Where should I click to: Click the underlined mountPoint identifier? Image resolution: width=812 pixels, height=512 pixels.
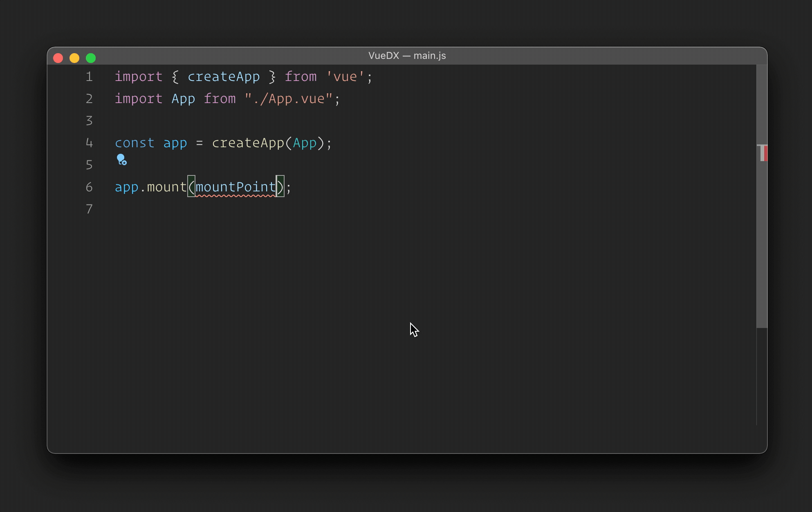click(236, 187)
